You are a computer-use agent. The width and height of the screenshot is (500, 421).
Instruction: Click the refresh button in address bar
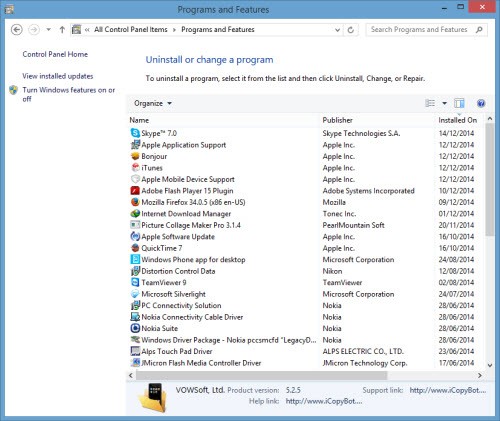tap(351, 30)
